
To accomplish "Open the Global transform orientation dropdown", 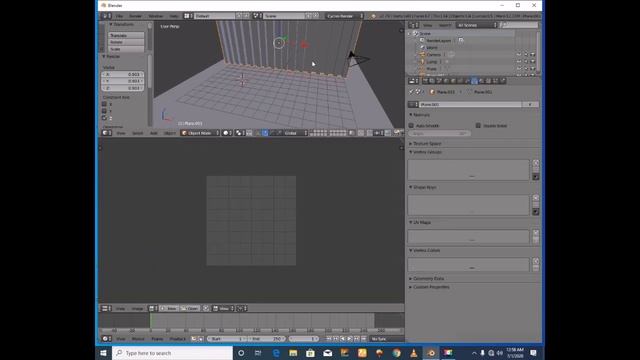I will [295, 133].
